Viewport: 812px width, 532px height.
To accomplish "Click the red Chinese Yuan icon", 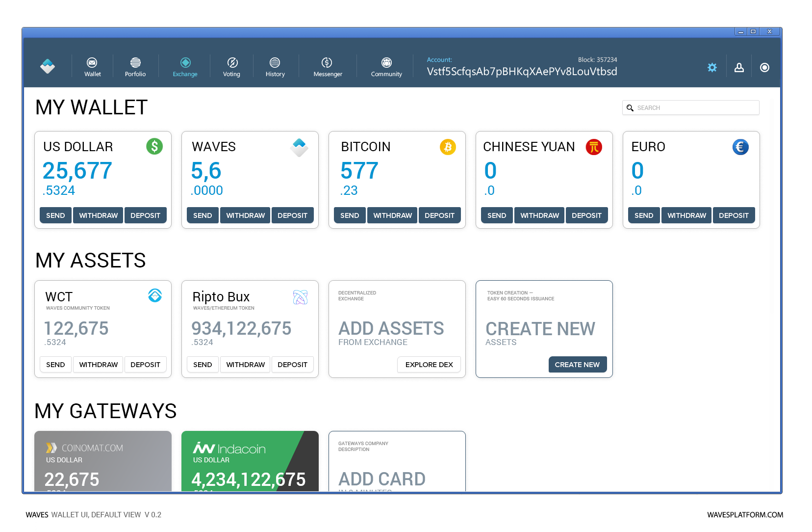I will (594, 147).
